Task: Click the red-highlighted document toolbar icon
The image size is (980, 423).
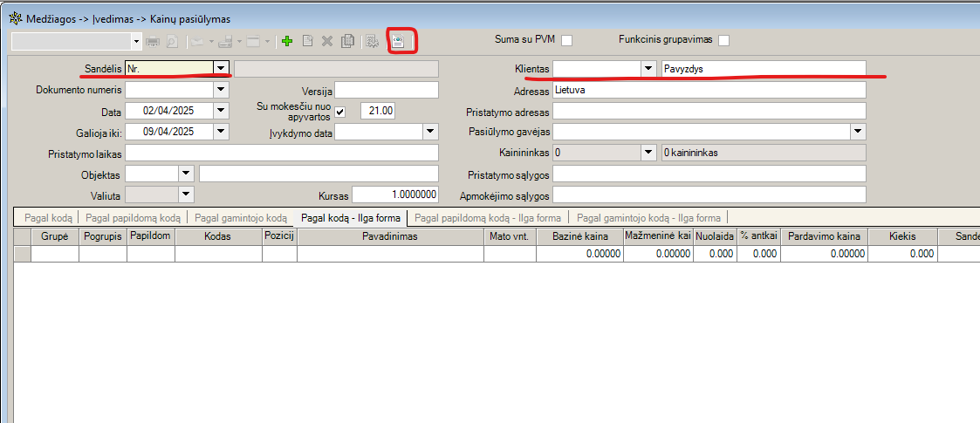Action: [x=399, y=41]
